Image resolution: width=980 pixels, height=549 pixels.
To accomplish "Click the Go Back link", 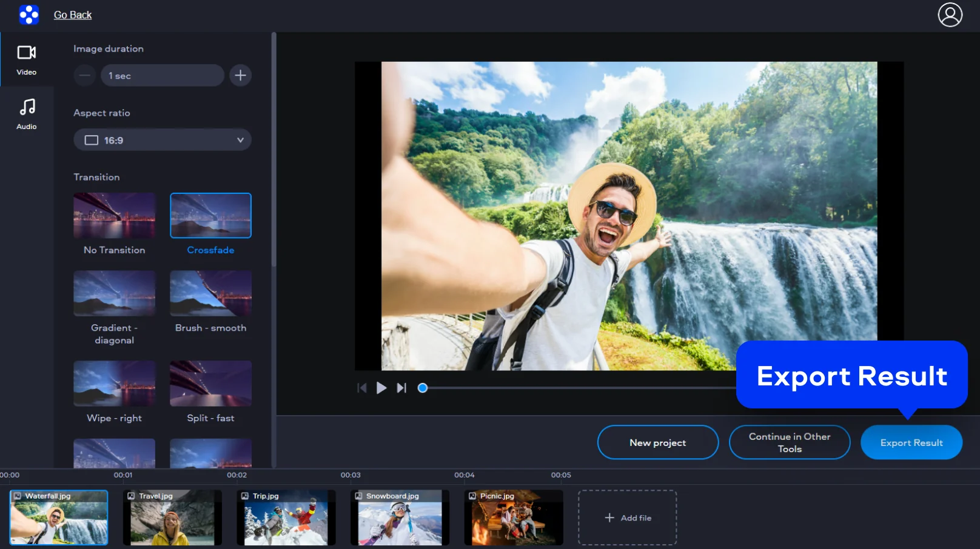I will coord(73,15).
